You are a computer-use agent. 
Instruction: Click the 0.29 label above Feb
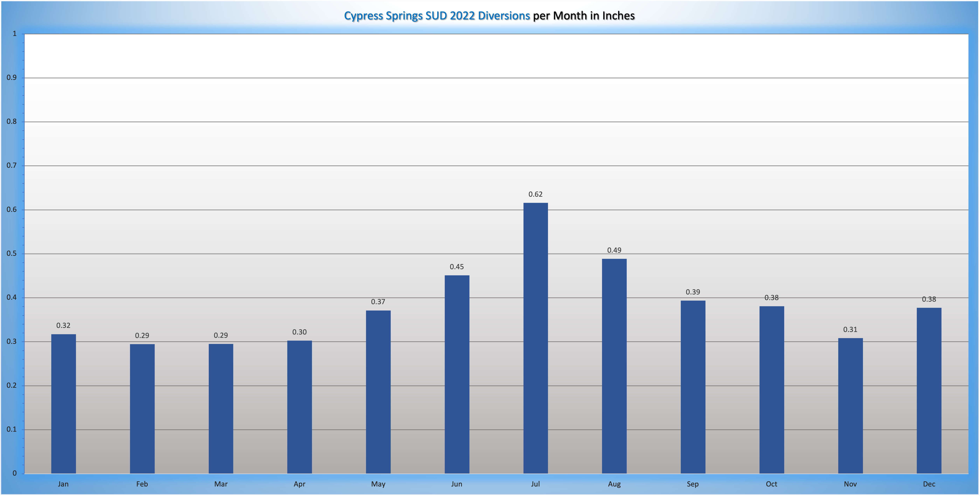tap(142, 336)
